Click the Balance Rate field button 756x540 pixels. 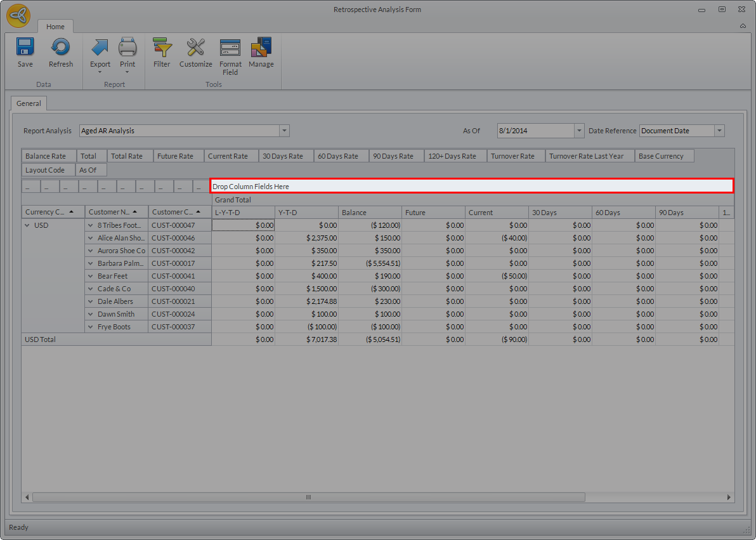click(x=46, y=156)
